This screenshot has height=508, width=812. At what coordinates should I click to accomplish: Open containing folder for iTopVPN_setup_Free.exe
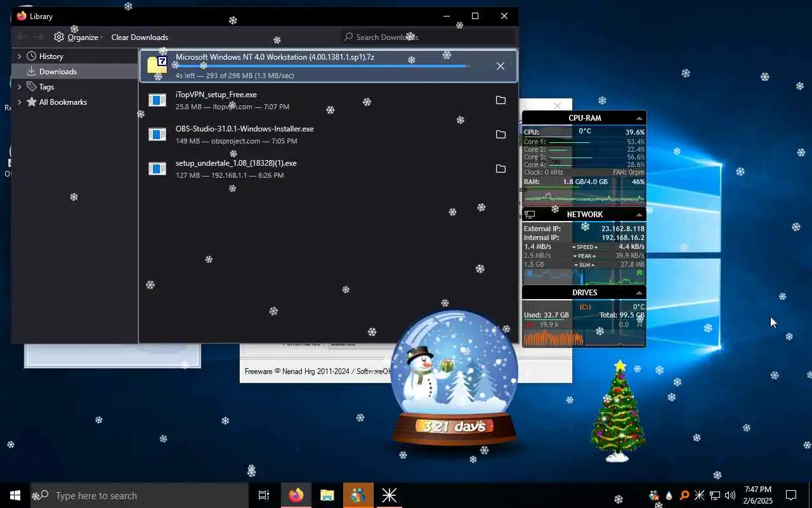pos(501,100)
